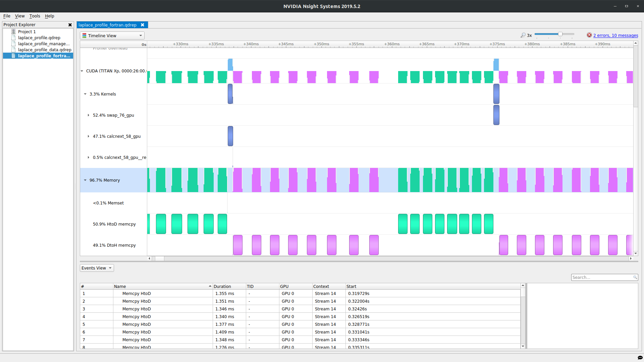
Task: Open the Events View dropdown
Action: click(97, 268)
